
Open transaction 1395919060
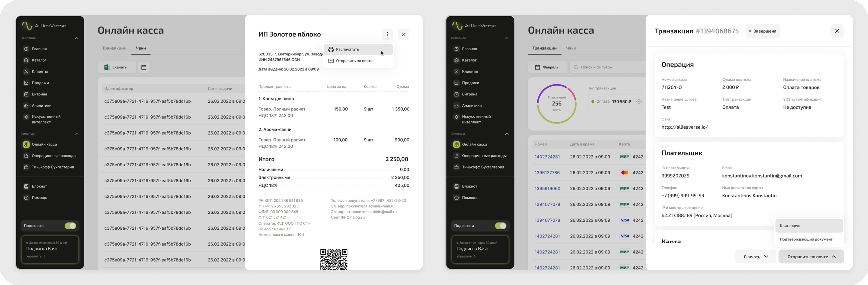[x=547, y=189]
